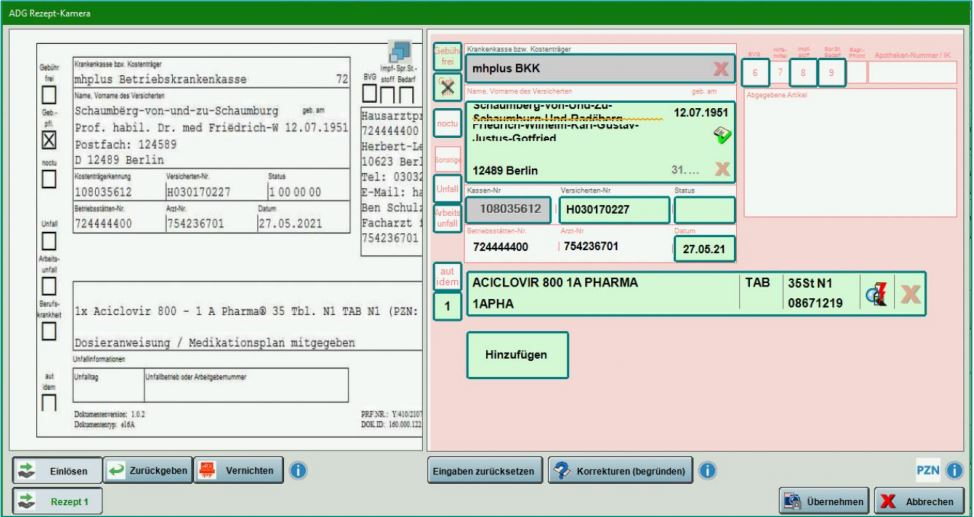Click 'mhplus Betriebskrankenkasse' on the scanned prescription
Screen dimensions: 974x517
[x=160, y=80]
